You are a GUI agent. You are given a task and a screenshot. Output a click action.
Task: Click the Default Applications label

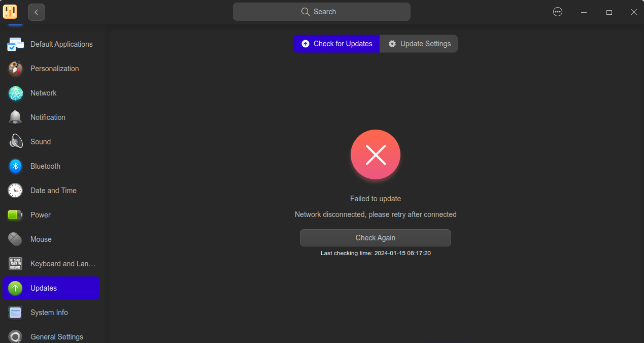(x=61, y=44)
